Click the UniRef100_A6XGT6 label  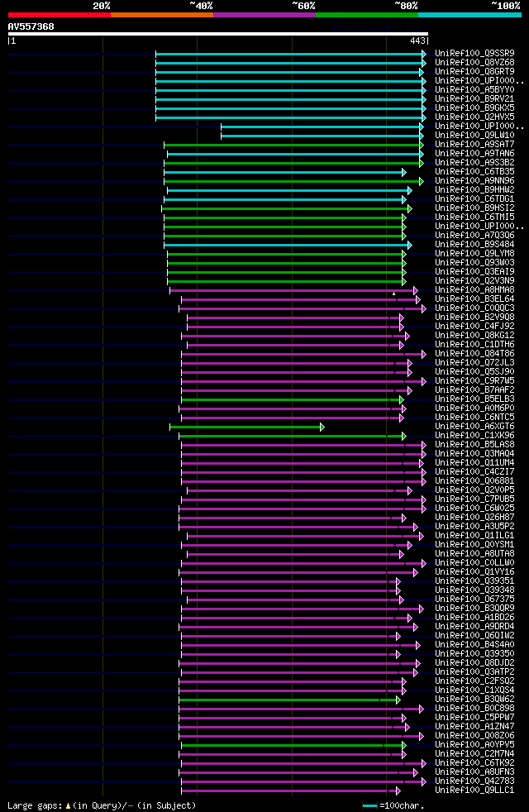[x=474, y=427]
